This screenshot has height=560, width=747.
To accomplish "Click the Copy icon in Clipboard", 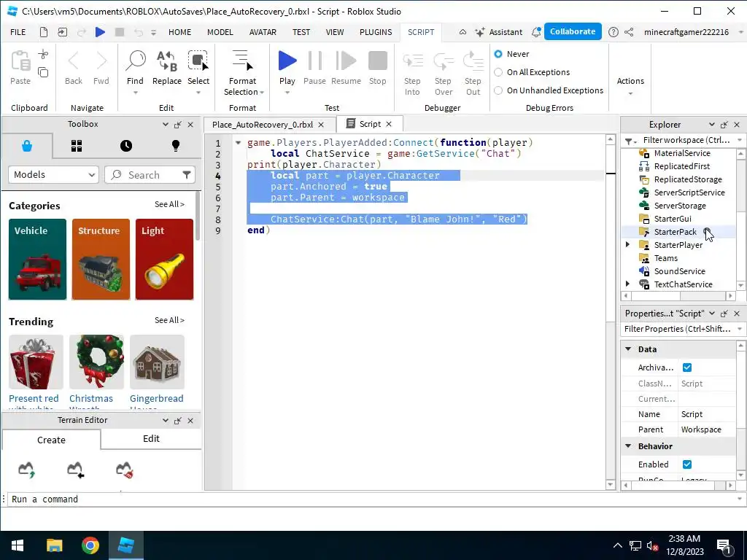I will (x=43, y=72).
